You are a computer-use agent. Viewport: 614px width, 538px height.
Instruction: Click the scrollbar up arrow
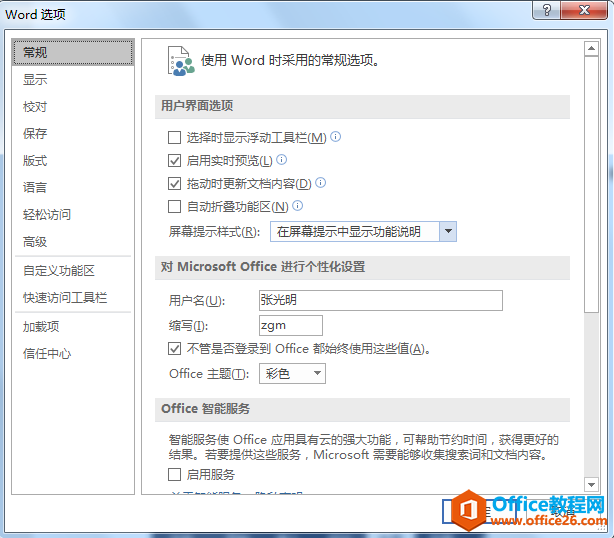pyautogui.click(x=591, y=49)
